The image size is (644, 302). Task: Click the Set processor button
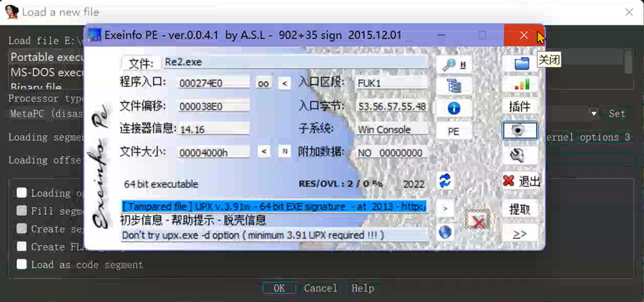[617, 114]
